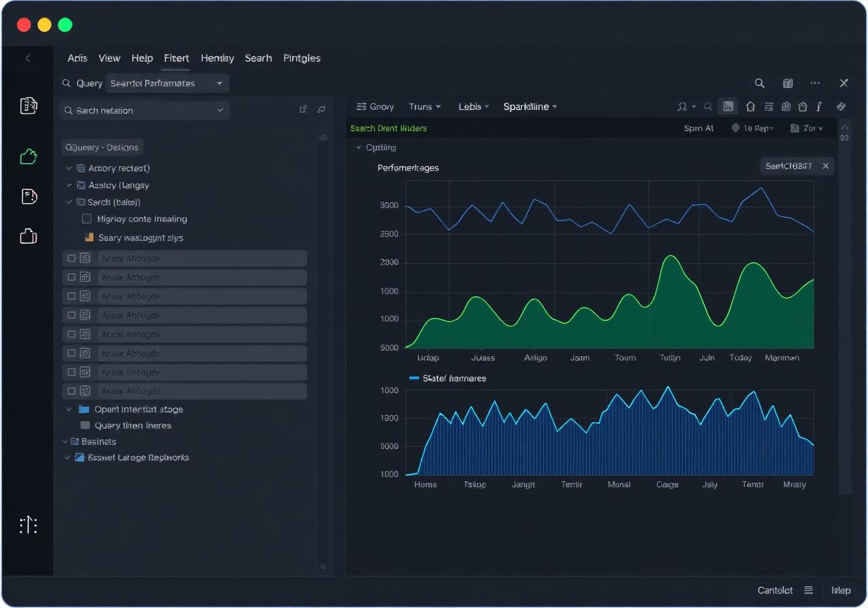Select the Fitert menu item
This screenshot has height=608, width=868.
[x=176, y=58]
